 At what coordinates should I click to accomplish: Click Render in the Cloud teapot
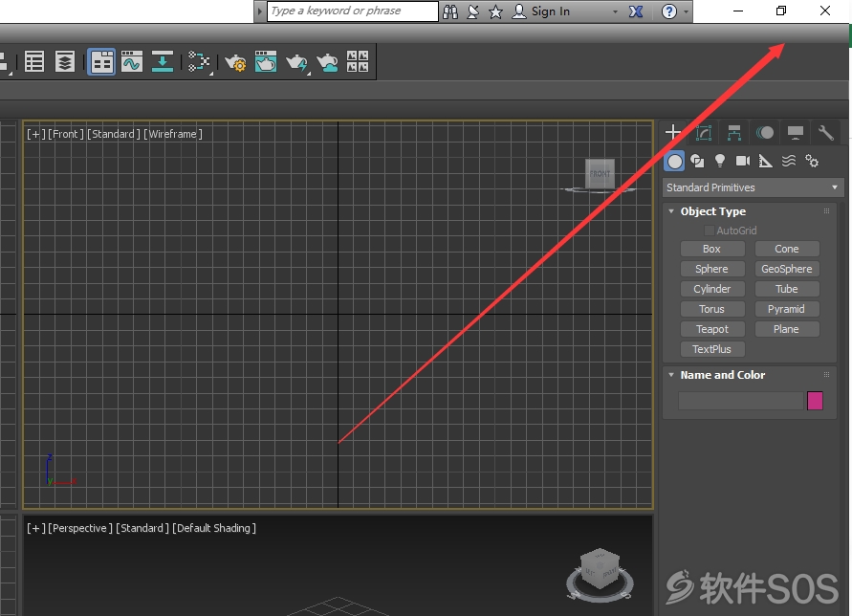coord(328,62)
